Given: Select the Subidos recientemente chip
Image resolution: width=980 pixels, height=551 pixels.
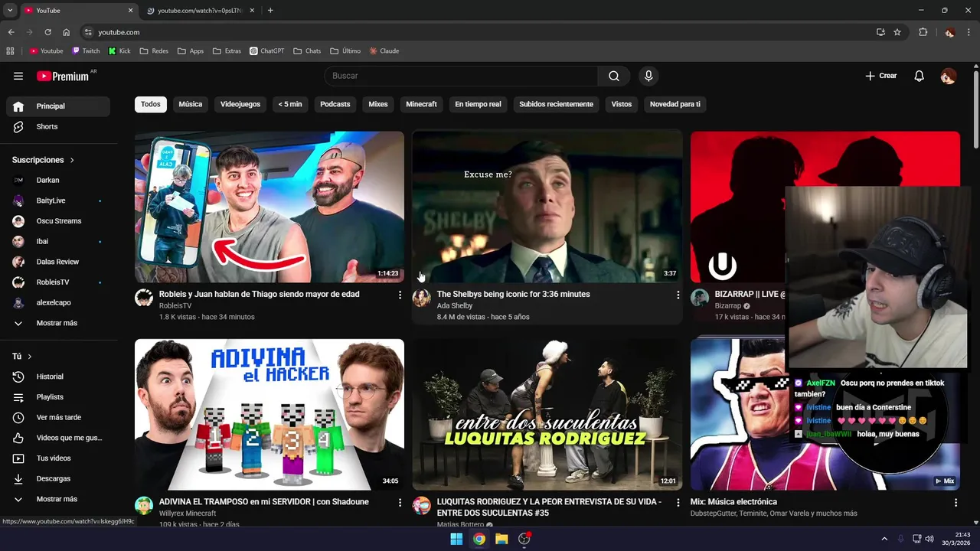Looking at the screenshot, I should [556, 104].
